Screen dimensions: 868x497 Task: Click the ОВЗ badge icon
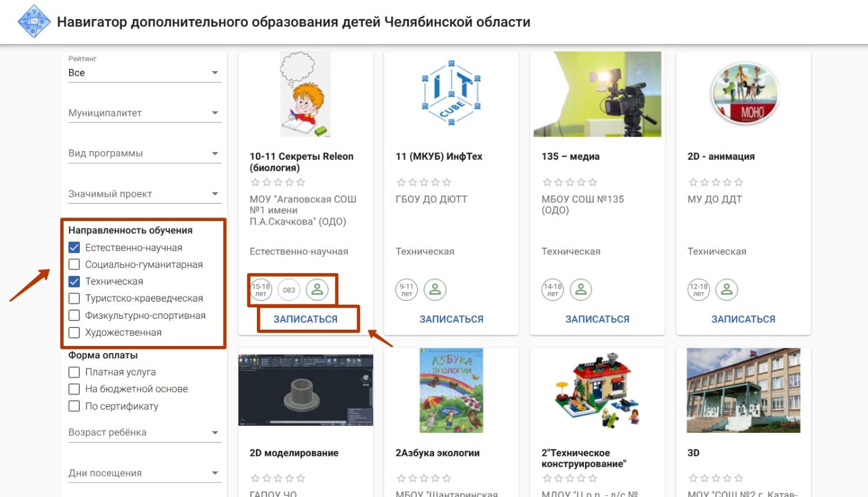pyautogui.click(x=289, y=290)
